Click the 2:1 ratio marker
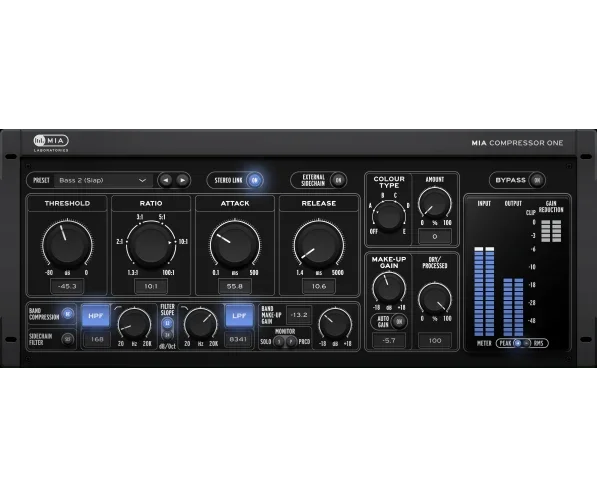597x497 pixels. 120,242
